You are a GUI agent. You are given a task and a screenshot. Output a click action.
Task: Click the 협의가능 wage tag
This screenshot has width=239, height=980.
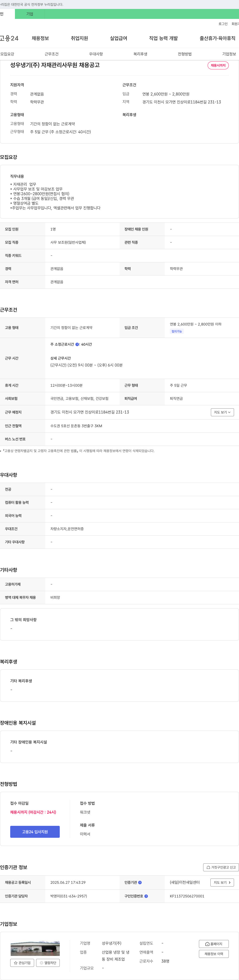(177, 331)
